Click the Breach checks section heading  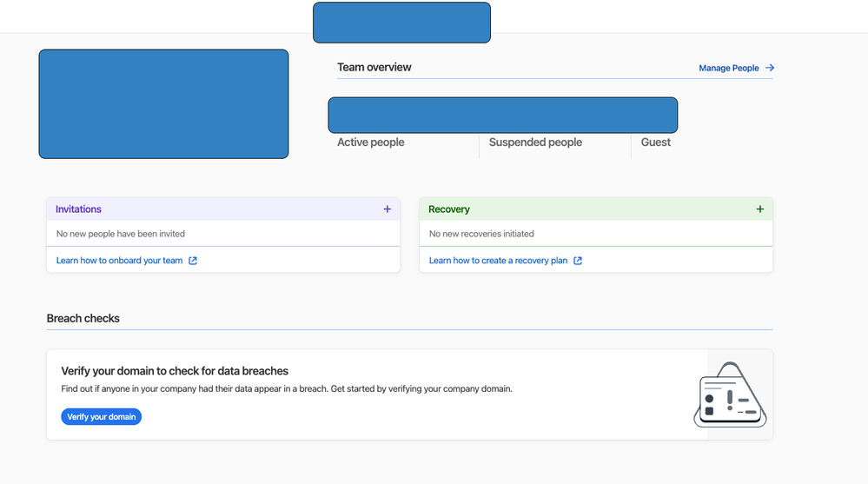point(83,319)
